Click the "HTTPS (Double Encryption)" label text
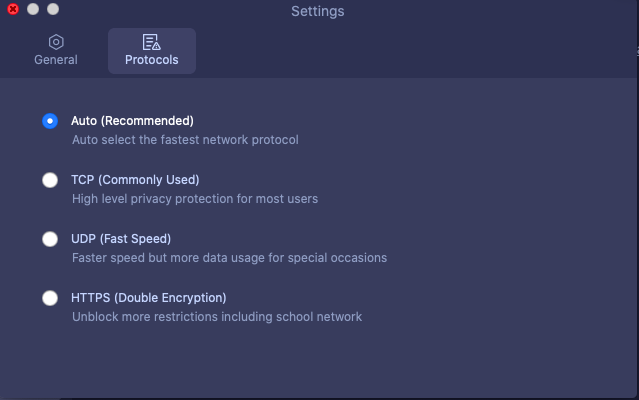 tap(148, 298)
